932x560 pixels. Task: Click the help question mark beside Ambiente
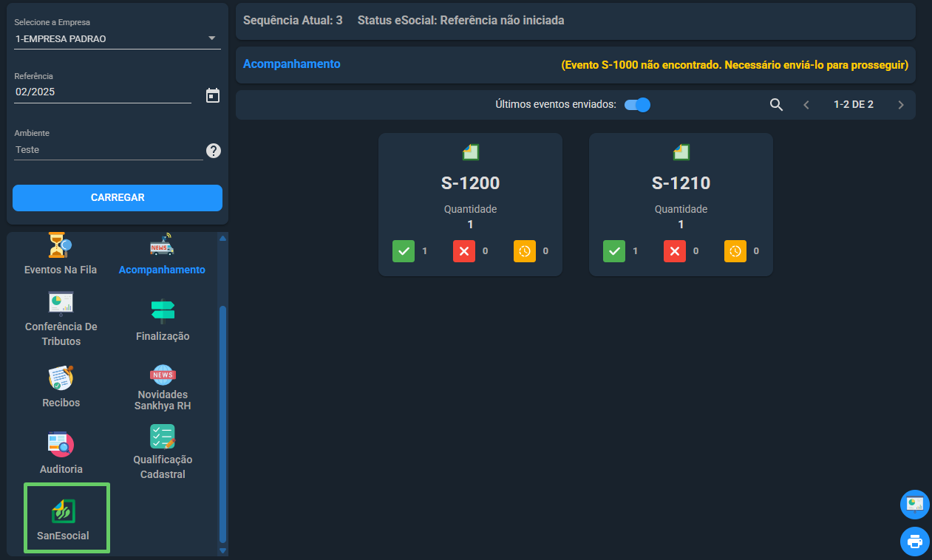[x=214, y=151]
